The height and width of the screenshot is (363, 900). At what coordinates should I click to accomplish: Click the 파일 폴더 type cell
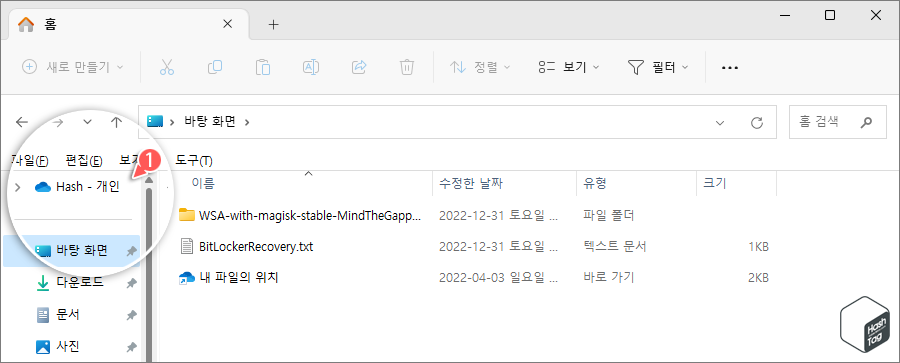tap(608, 215)
